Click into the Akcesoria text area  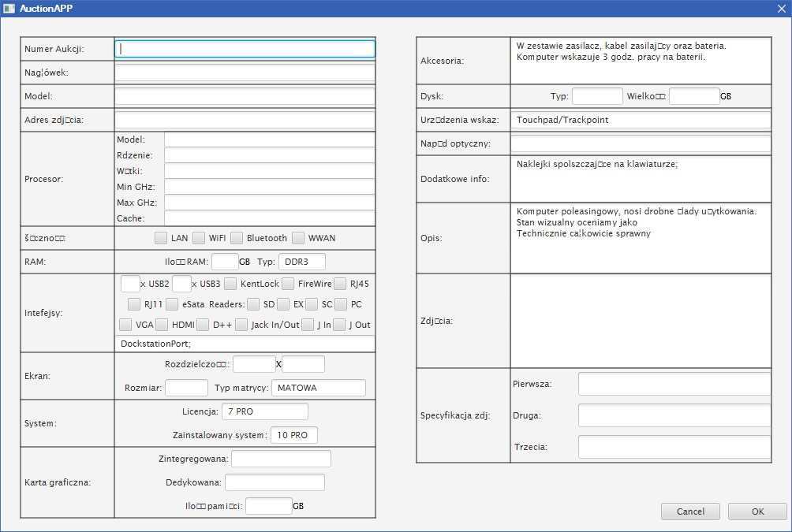(640, 61)
